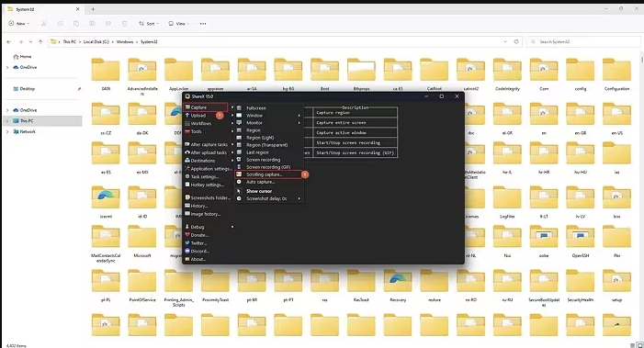Click the Donate heart icon

[x=187, y=235]
